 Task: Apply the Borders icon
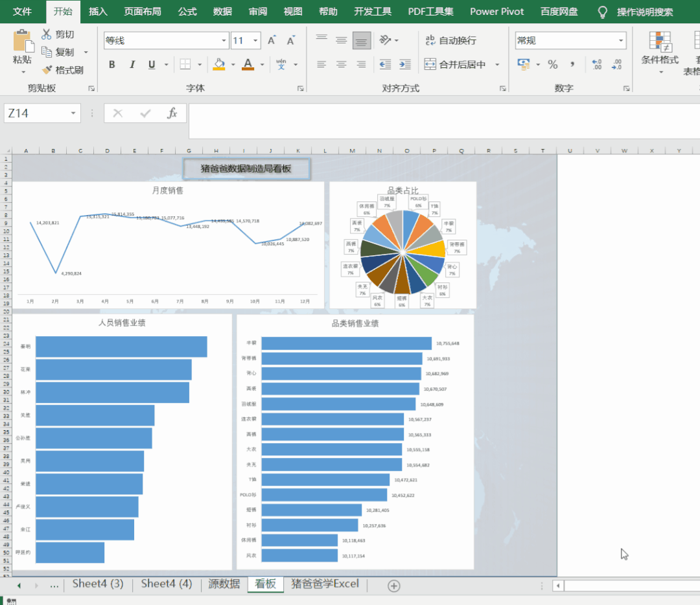(x=185, y=64)
